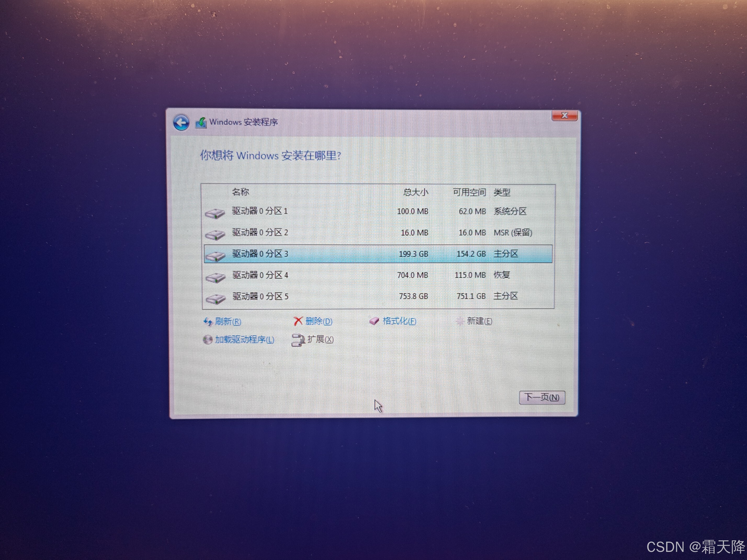Screen dimensions: 747x560
Task: Click the disk icon for 分区 4
Action: coord(216,277)
